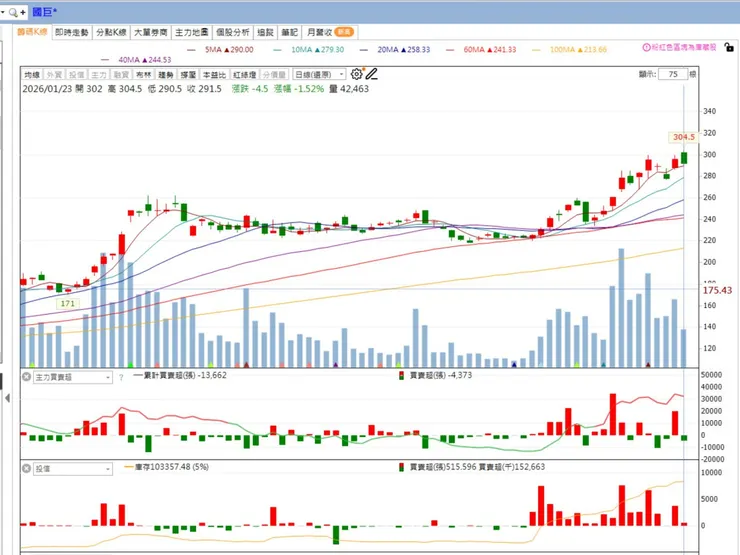The image size is (740, 555).
Task: Toggle the 均線 moving average overlay
Action: (x=32, y=75)
